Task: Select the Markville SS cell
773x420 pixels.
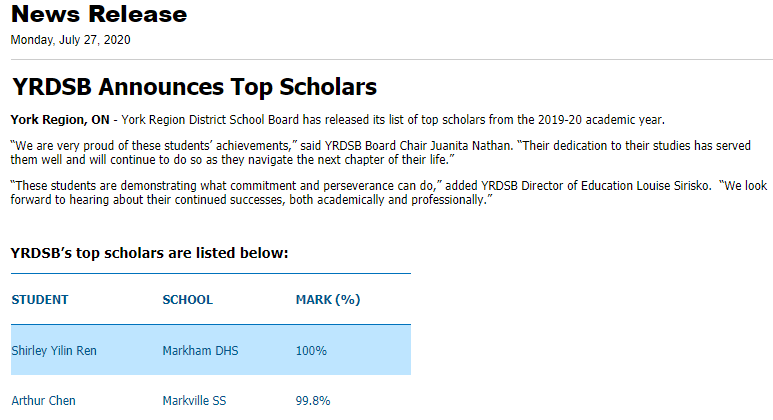Action: 194,401
